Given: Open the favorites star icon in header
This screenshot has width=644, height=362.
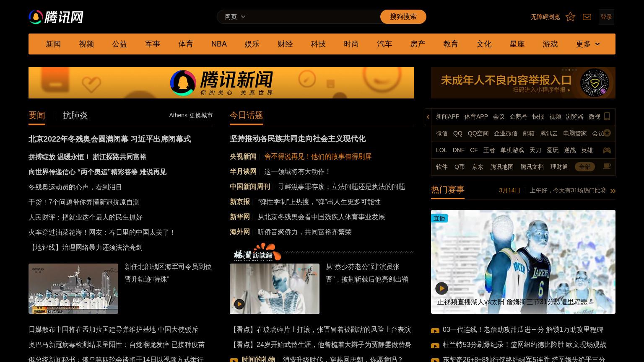Looking at the screenshot, I should point(570,17).
